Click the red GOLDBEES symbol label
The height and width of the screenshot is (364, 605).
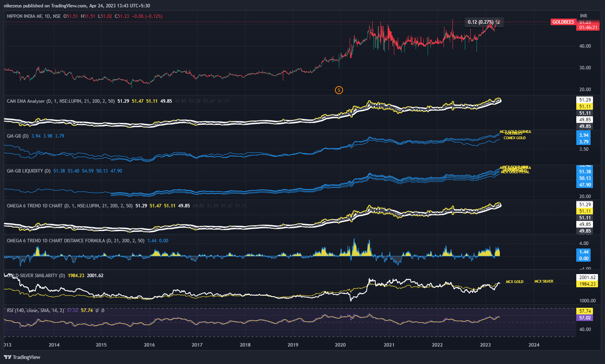(x=563, y=22)
